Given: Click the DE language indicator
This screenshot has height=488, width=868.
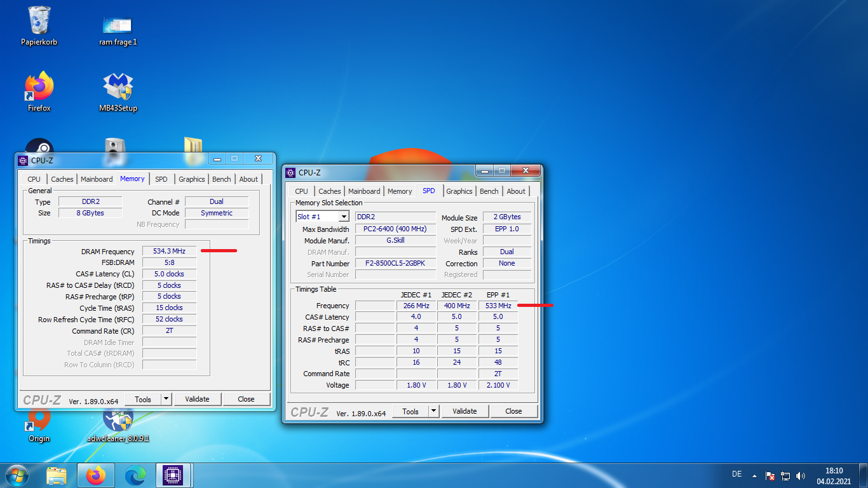Looking at the screenshot, I should pos(736,474).
